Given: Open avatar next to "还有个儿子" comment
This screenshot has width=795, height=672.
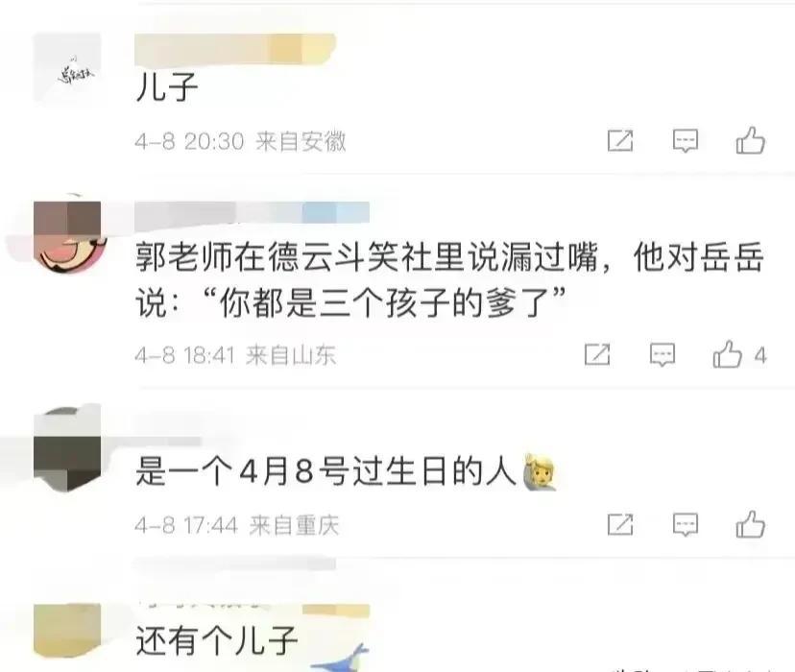Looking at the screenshot, I should (67, 631).
